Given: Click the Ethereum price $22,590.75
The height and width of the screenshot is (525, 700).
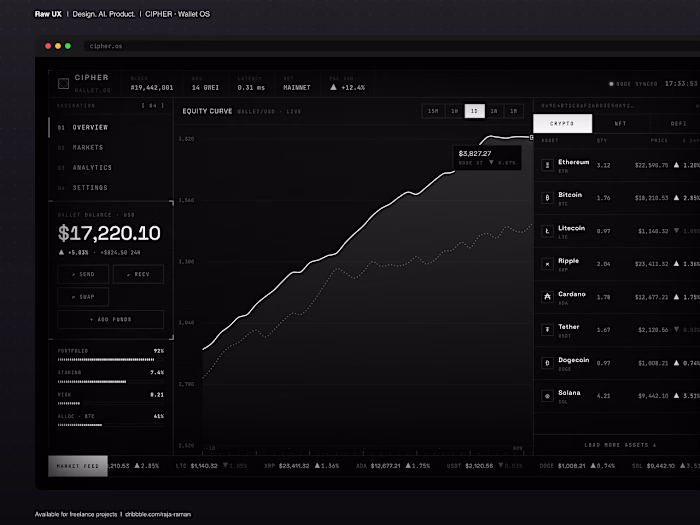Looking at the screenshot, I should pos(651,165).
